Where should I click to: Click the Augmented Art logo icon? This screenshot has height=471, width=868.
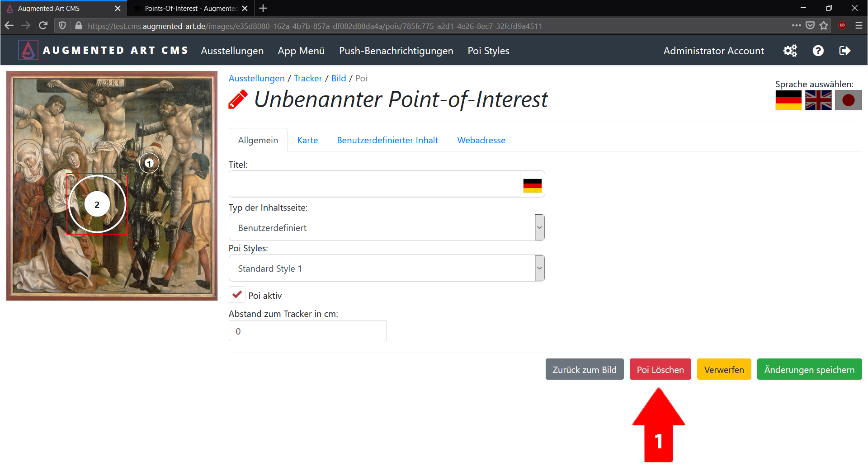point(28,50)
